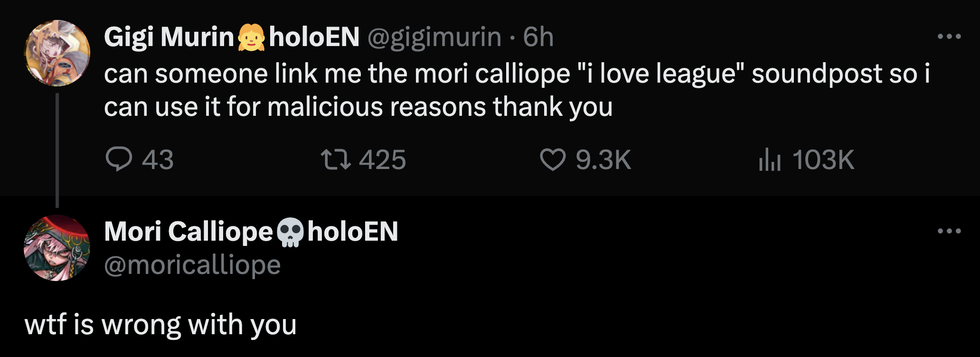Click the 43 replies count
The image size is (980, 357).
click(x=158, y=160)
